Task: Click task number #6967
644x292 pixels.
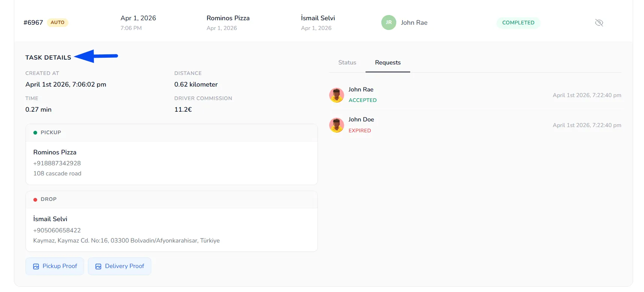Action: (33, 22)
